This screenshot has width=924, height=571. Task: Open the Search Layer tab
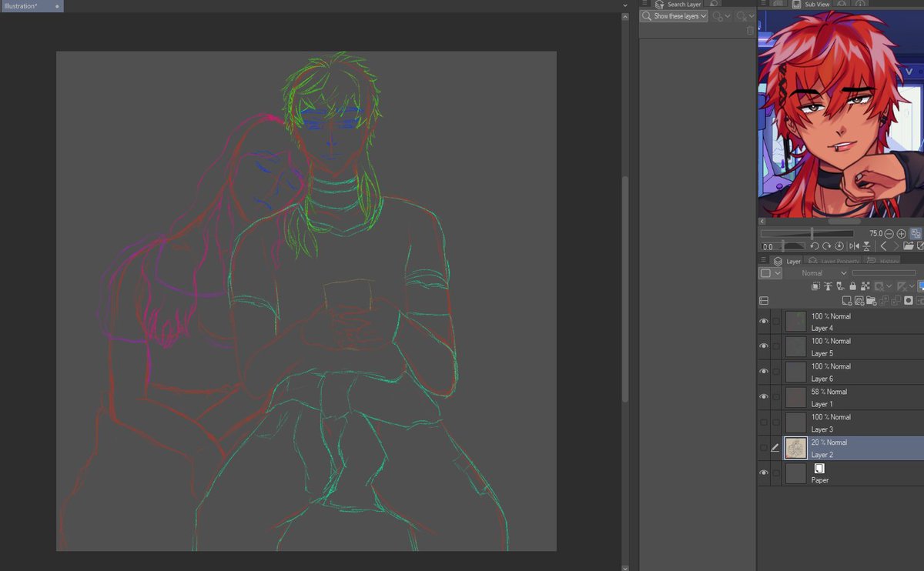pos(677,5)
